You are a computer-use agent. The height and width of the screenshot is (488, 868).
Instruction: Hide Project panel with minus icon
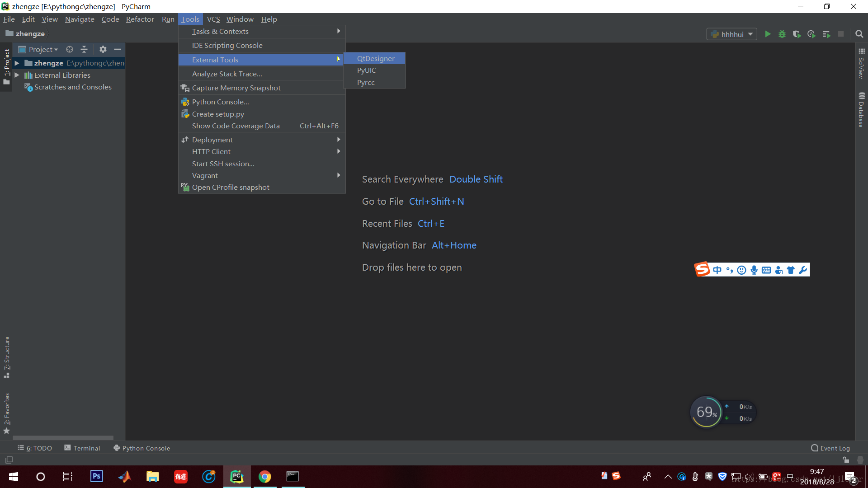pyautogui.click(x=118, y=49)
